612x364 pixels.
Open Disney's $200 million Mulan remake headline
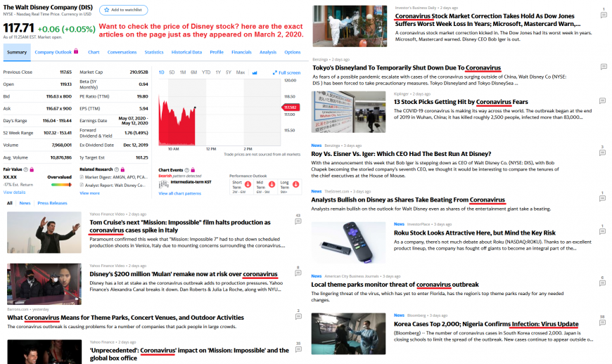click(184, 274)
